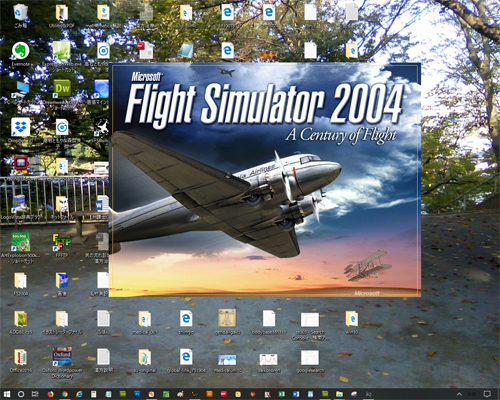Open Task View on the taskbar
This screenshot has width=500, height=400.
tap(35, 394)
